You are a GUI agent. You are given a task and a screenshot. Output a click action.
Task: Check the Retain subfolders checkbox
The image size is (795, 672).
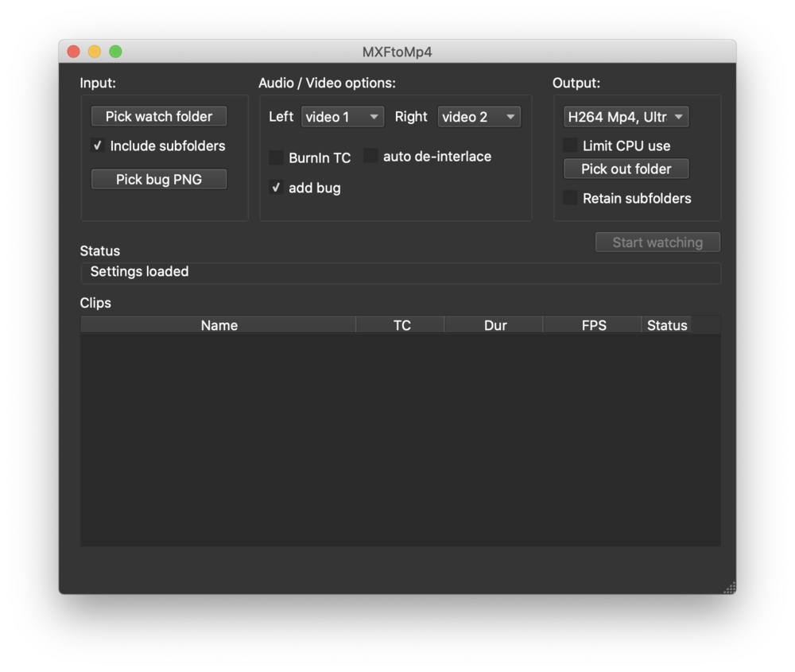tap(571, 198)
